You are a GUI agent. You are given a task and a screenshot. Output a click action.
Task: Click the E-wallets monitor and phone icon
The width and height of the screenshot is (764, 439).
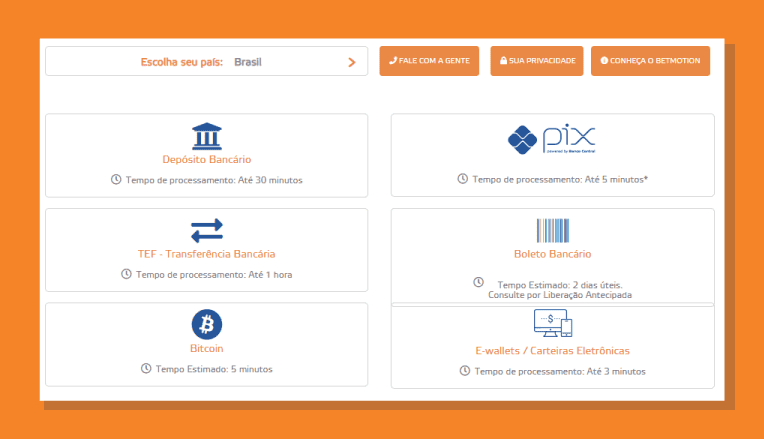(553, 323)
